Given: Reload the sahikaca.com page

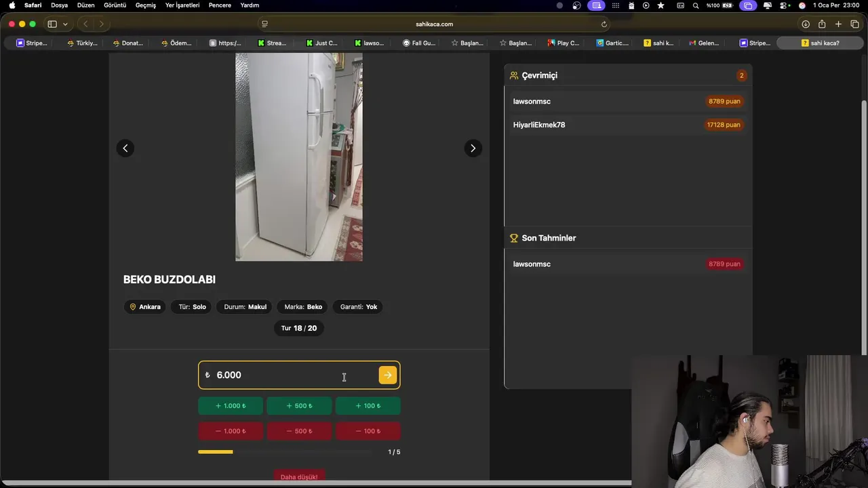Looking at the screenshot, I should pos(604,24).
